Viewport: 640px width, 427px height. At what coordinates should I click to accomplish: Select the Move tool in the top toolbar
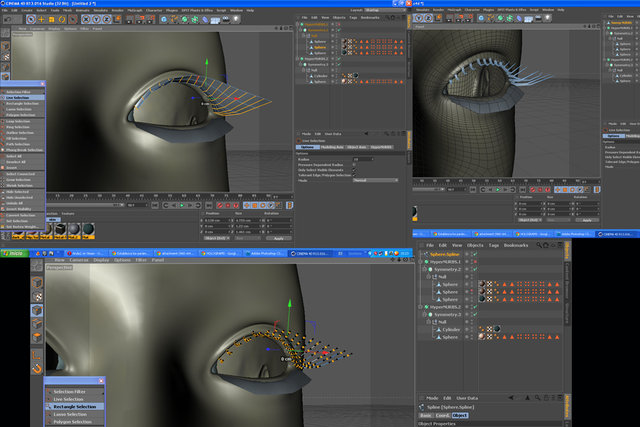tap(41, 19)
